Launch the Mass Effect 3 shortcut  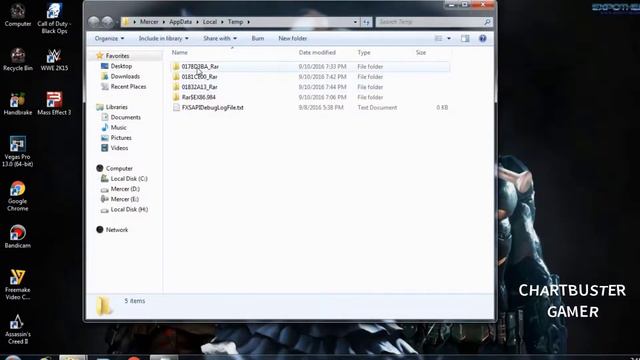click(54, 104)
